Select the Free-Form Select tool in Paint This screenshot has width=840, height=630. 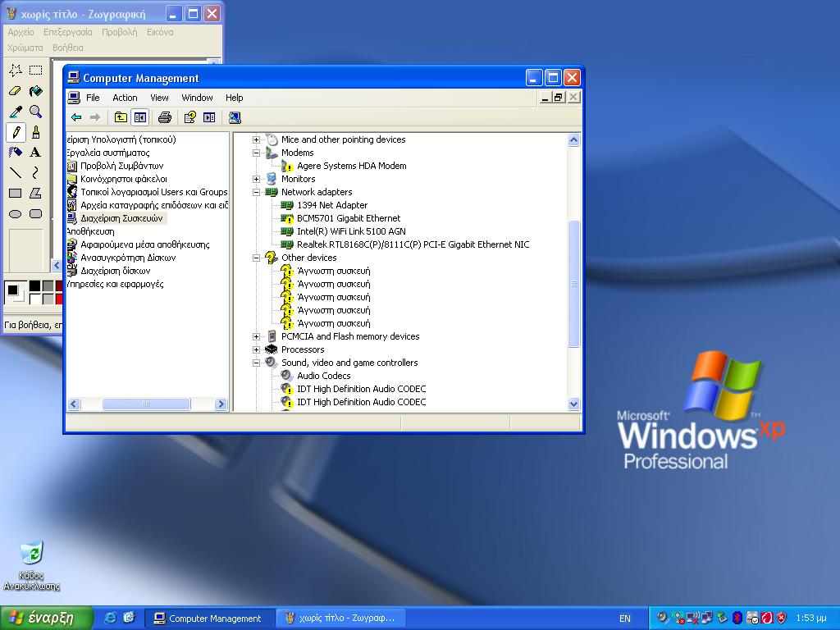tap(16, 71)
